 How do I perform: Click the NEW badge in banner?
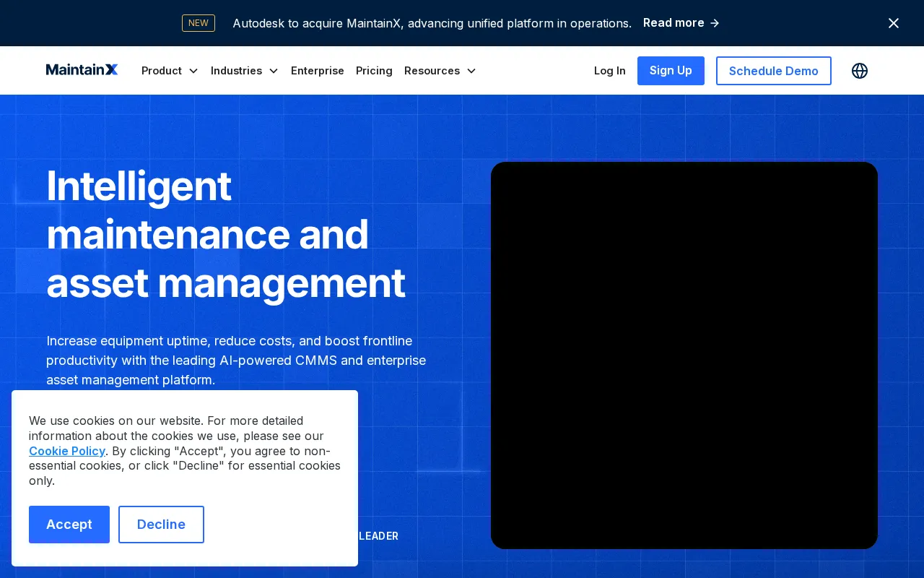tap(199, 23)
